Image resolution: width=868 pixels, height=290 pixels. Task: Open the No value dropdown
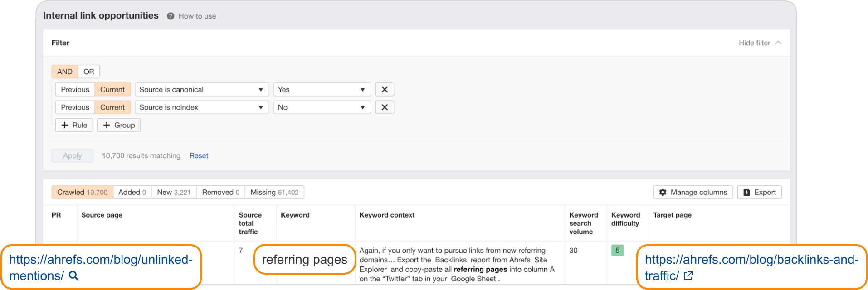[x=322, y=107]
